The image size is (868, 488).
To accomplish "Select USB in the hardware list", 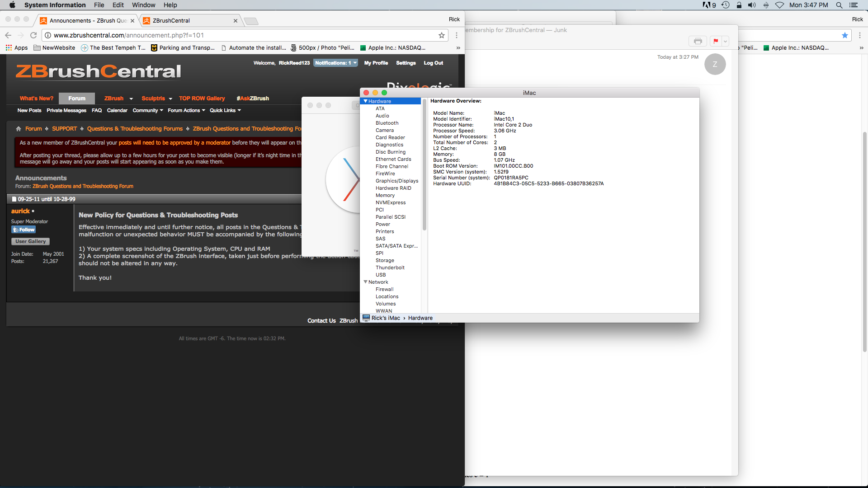I will tap(381, 275).
